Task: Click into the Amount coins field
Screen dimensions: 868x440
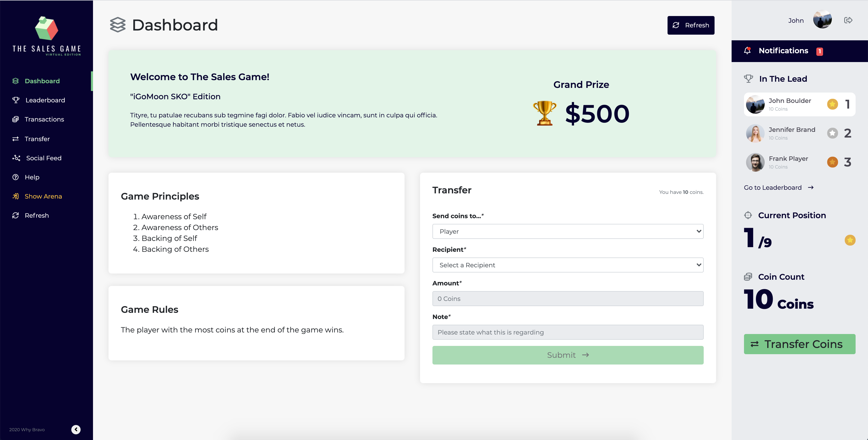Action: coord(568,299)
